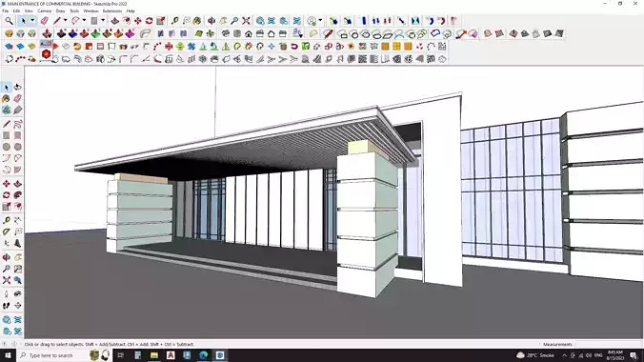Click the weather Smoke widget in taskbar

[x=535, y=355]
